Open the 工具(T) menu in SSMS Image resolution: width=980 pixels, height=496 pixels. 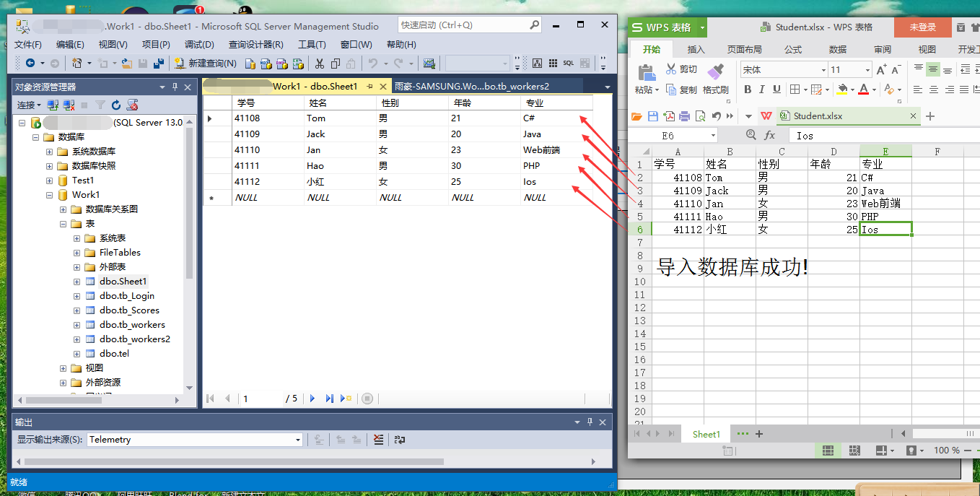click(x=312, y=45)
